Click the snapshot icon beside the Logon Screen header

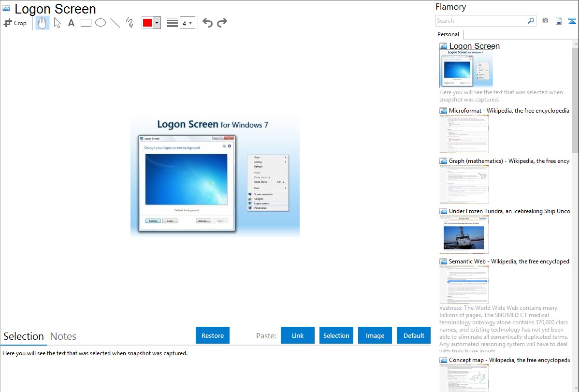[6, 8]
